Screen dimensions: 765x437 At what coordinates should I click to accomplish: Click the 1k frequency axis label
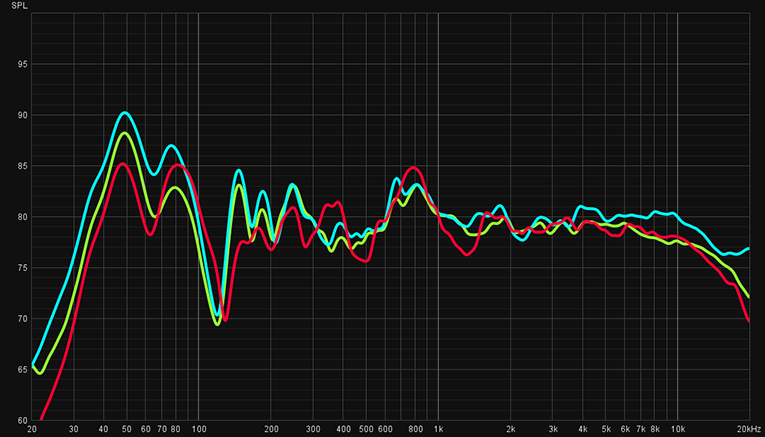pyautogui.click(x=438, y=430)
